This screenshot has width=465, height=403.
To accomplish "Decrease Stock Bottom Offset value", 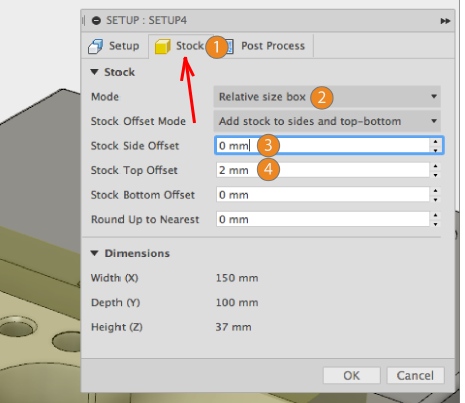I will pos(436,200).
